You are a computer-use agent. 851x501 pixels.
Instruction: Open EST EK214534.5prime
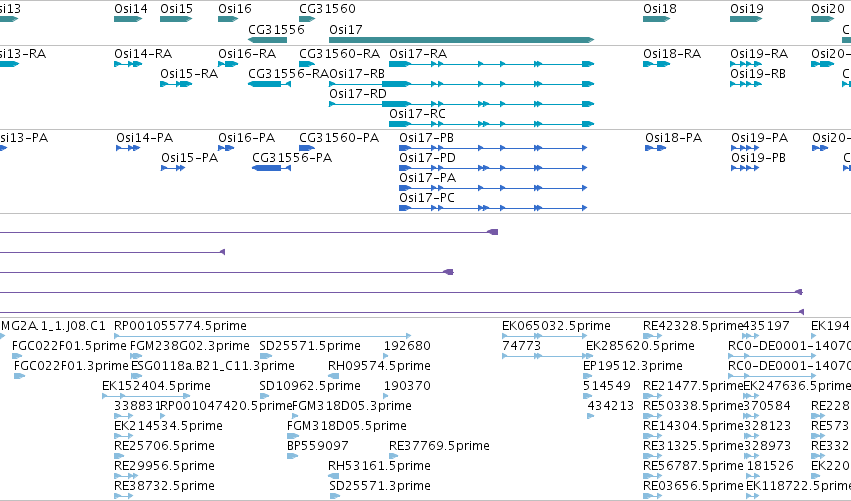(x=168, y=426)
